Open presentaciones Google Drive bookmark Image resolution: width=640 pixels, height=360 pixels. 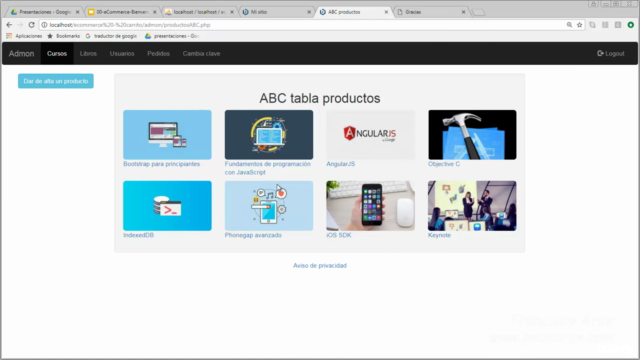click(172, 36)
